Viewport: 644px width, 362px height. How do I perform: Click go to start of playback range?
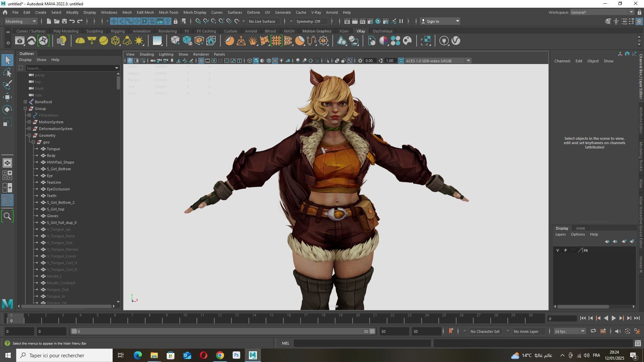tap(583, 318)
